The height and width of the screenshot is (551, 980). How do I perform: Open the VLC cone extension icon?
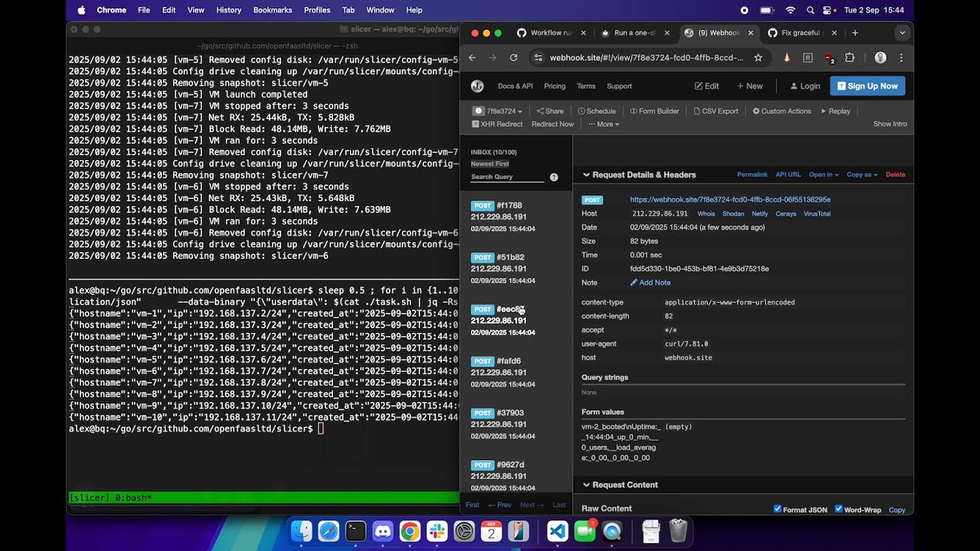tap(786, 57)
